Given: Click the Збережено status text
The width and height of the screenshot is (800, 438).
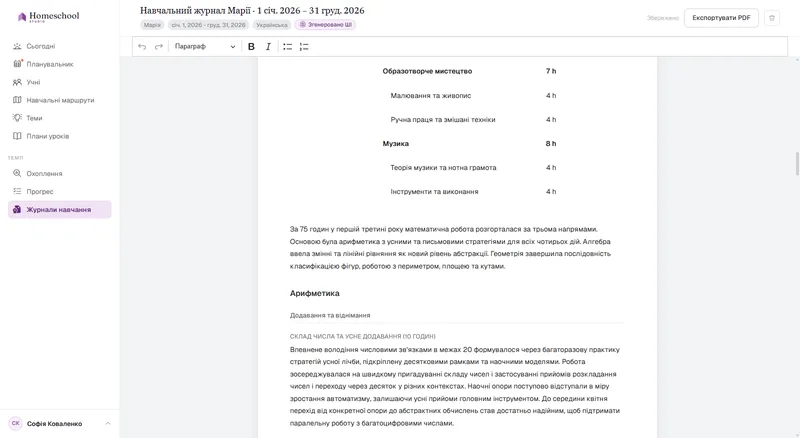Looking at the screenshot, I should pos(663,18).
